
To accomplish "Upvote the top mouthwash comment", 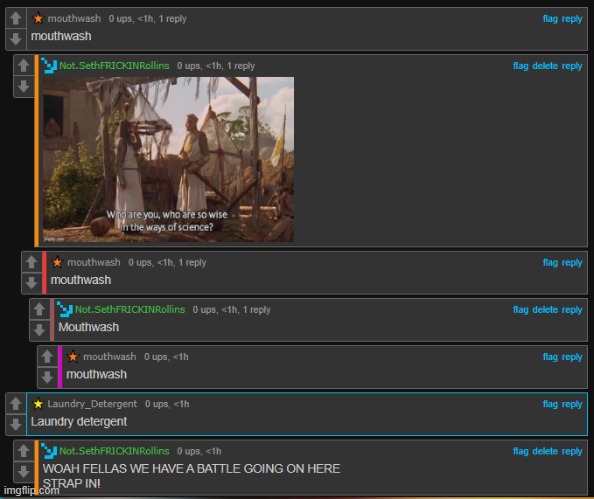I will tap(16, 19).
